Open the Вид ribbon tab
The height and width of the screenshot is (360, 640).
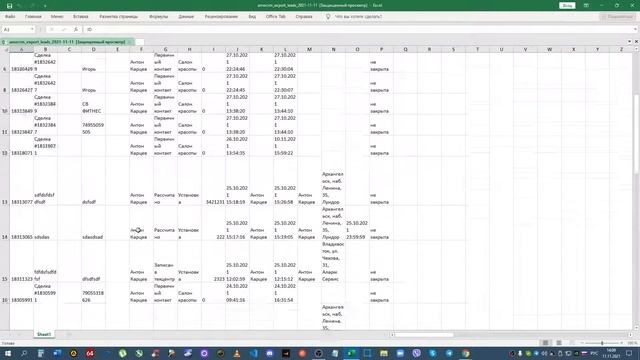tap(252, 17)
